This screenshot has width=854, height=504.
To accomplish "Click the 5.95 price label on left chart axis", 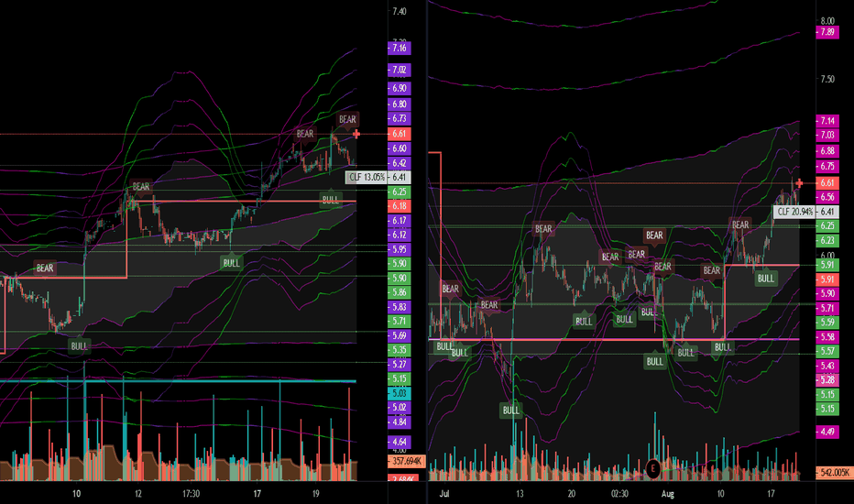I will [400, 249].
